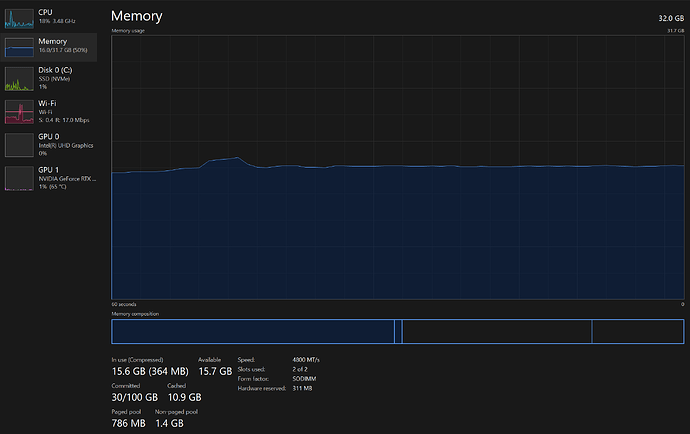Viewport: 690px width, 434px height.
Task: Click the GPU 1 mini graph thumbnail
Action: (19, 178)
